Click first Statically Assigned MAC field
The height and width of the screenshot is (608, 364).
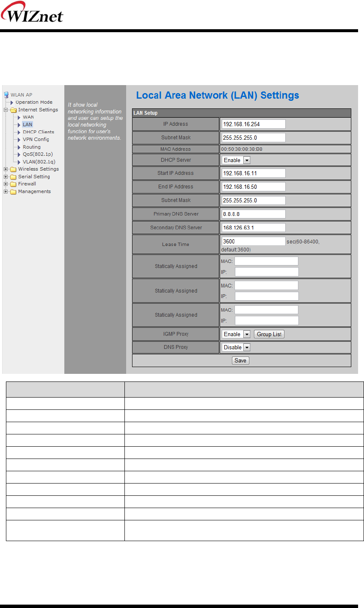point(267,261)
